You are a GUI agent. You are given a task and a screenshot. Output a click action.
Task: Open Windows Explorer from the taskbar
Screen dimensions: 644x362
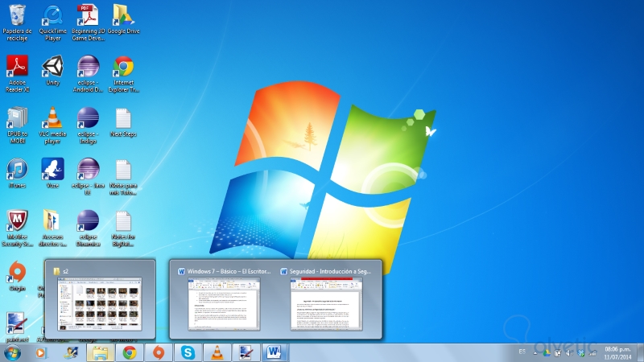point(100,353)
